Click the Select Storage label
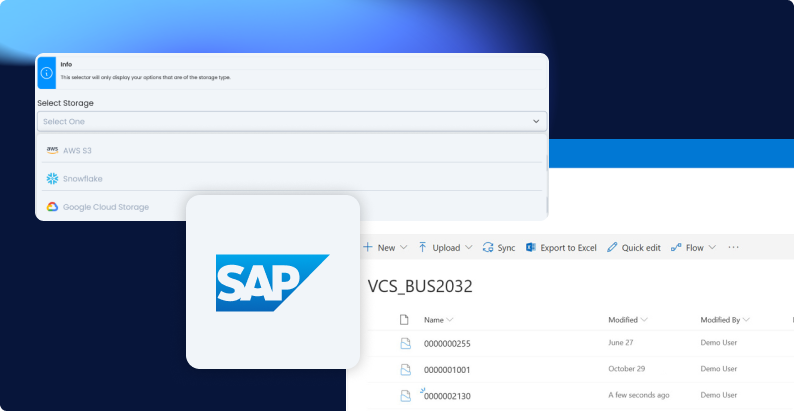794x411 pixels. pos(65,103)
